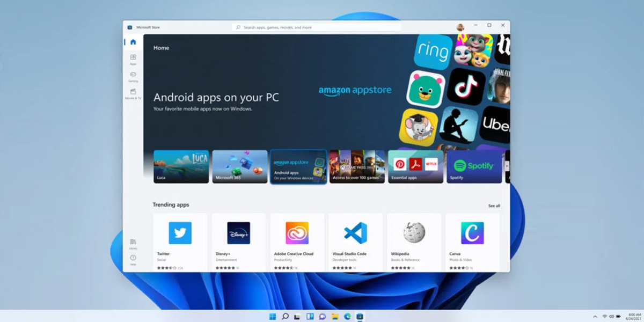This screenshot has height=322, width=644.
Task: Open the Windows Start menu
Action: tap(273, 316)
